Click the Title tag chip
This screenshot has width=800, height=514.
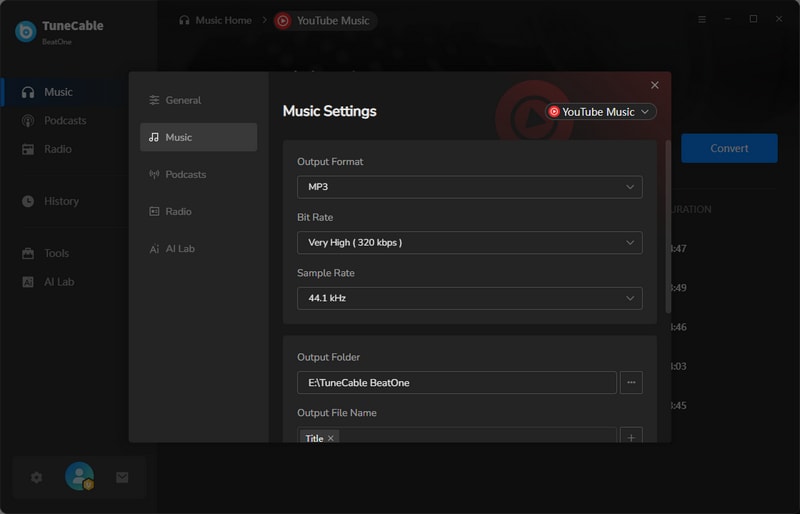[319, 438]
